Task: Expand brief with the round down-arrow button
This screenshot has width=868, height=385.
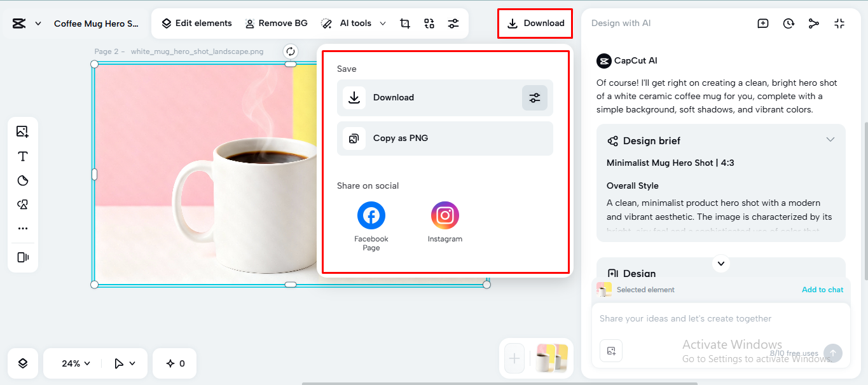Action: [720, 263]
